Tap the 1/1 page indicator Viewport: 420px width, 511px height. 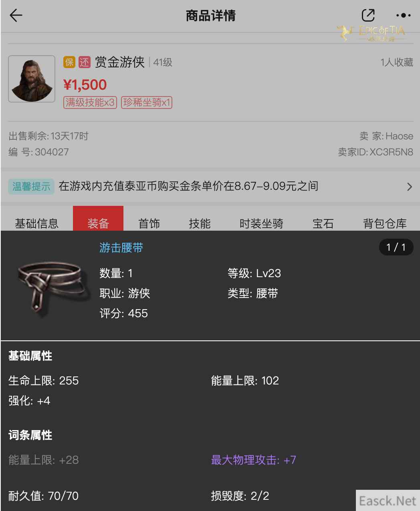pos(396,247)
